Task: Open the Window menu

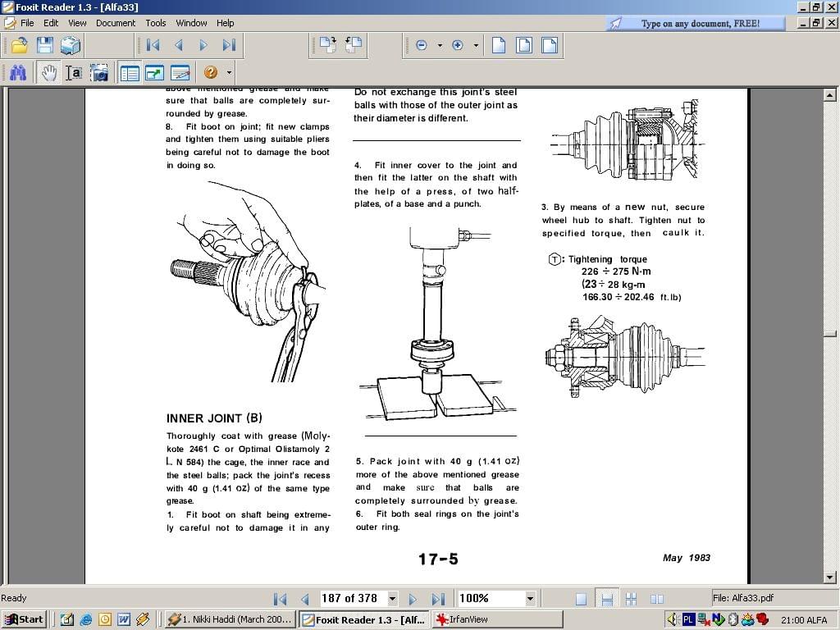Action: click(x=191, y=23)
